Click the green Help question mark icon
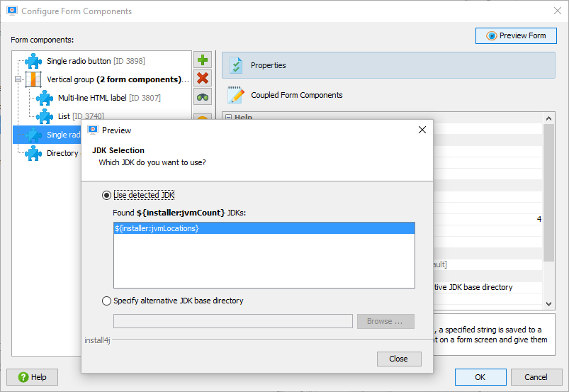 click(x=23, y=377)
